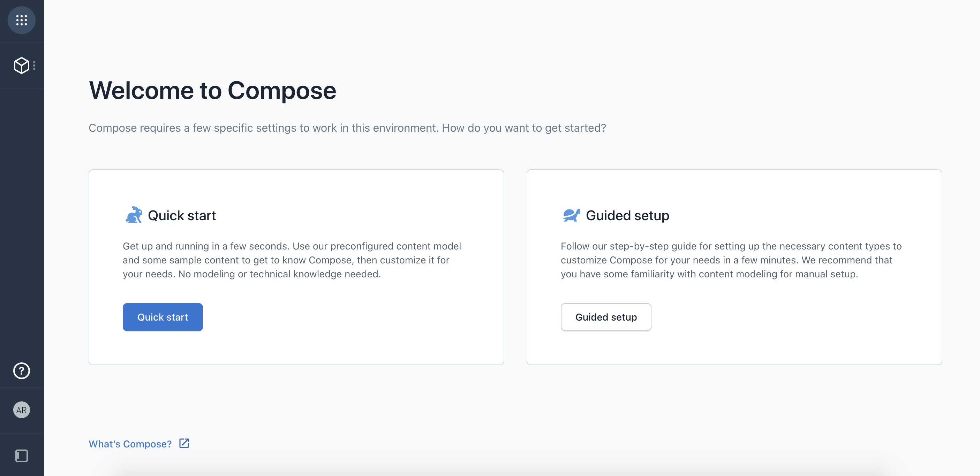Click the rabbit icon next to Quick start

pos(134,215)
